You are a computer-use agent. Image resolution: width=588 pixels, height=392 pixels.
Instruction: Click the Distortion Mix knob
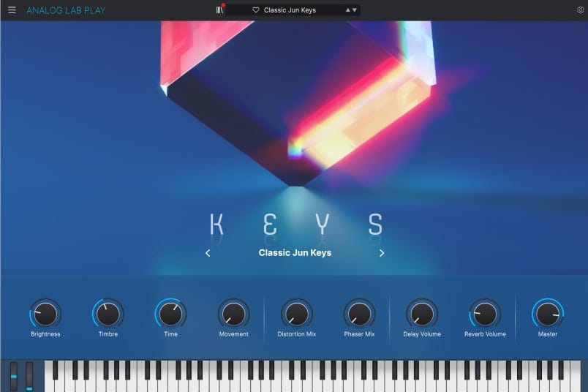[x=296, y=314]
